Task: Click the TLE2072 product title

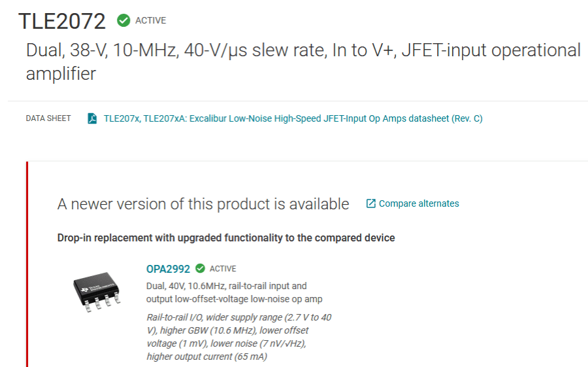Action: (62, 21)
